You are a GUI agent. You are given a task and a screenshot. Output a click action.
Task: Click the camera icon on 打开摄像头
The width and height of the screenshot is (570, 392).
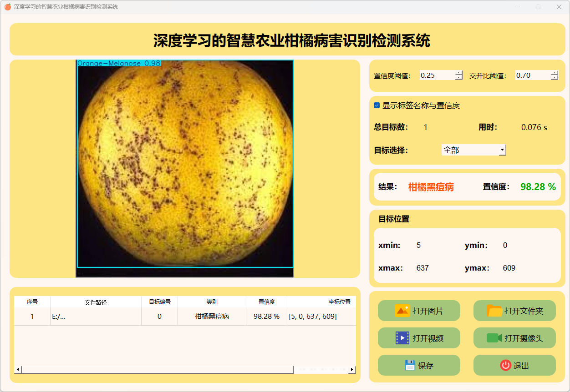point(494,338)
